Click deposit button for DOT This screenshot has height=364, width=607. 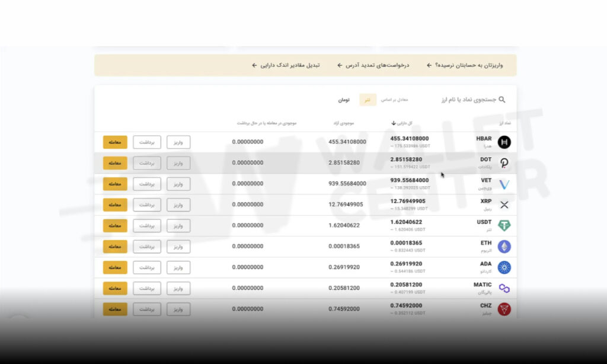pos(178,163)
